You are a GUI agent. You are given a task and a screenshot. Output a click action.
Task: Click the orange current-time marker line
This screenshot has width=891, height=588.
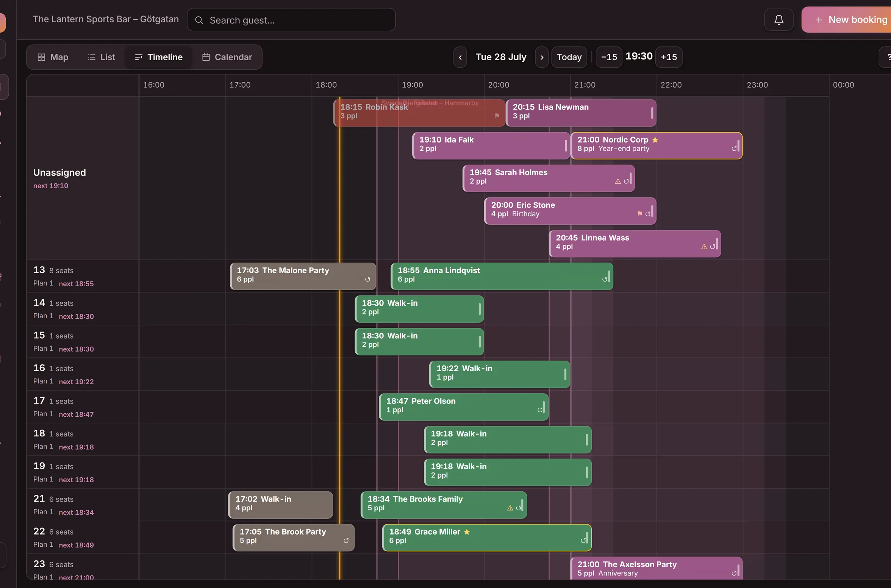coord(339,337)
